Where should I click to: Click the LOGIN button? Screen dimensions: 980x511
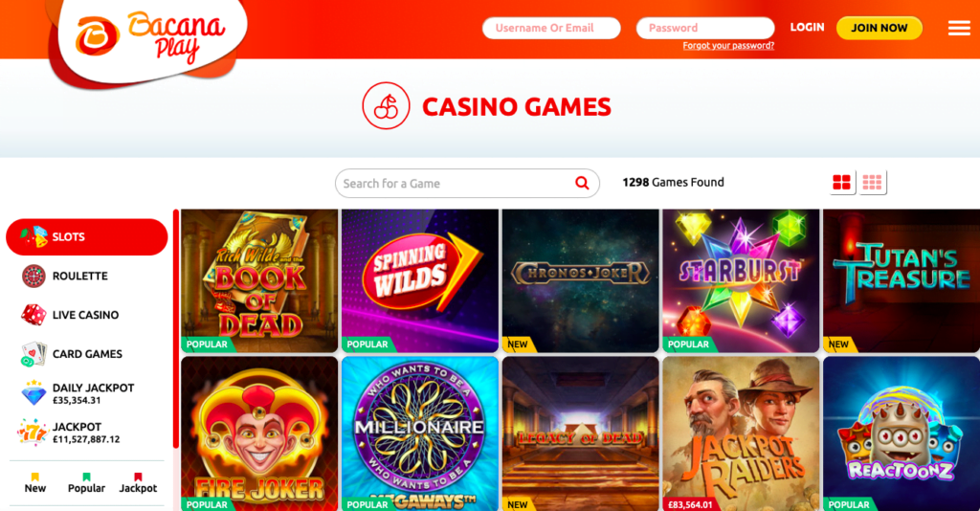click(x=807, y=28)
